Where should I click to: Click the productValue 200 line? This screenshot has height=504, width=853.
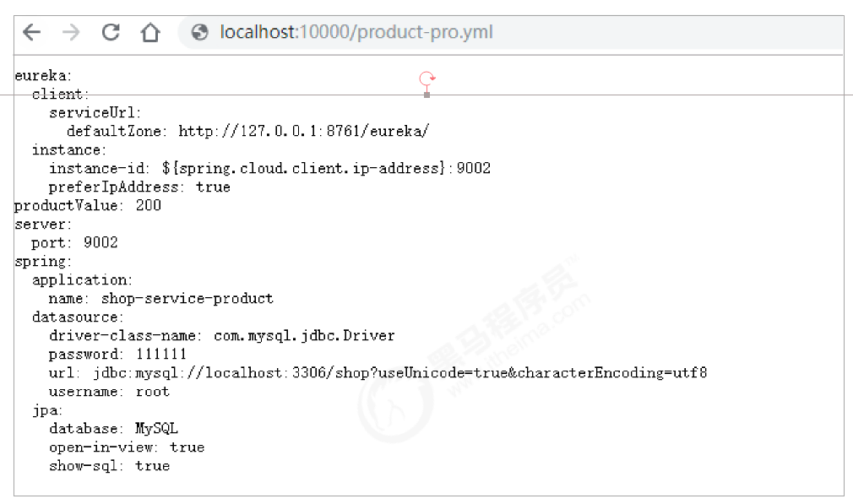coord(88,205)
